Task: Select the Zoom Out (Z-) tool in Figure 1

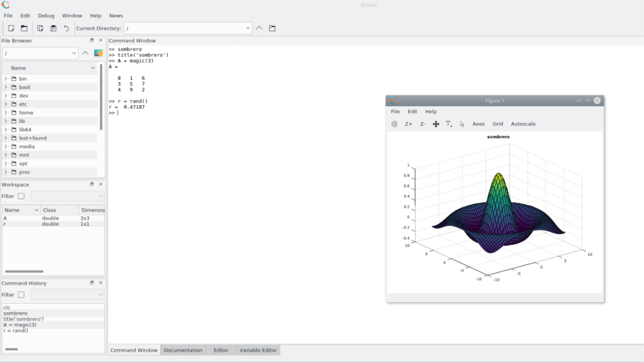Action: (x=422, y=124)
